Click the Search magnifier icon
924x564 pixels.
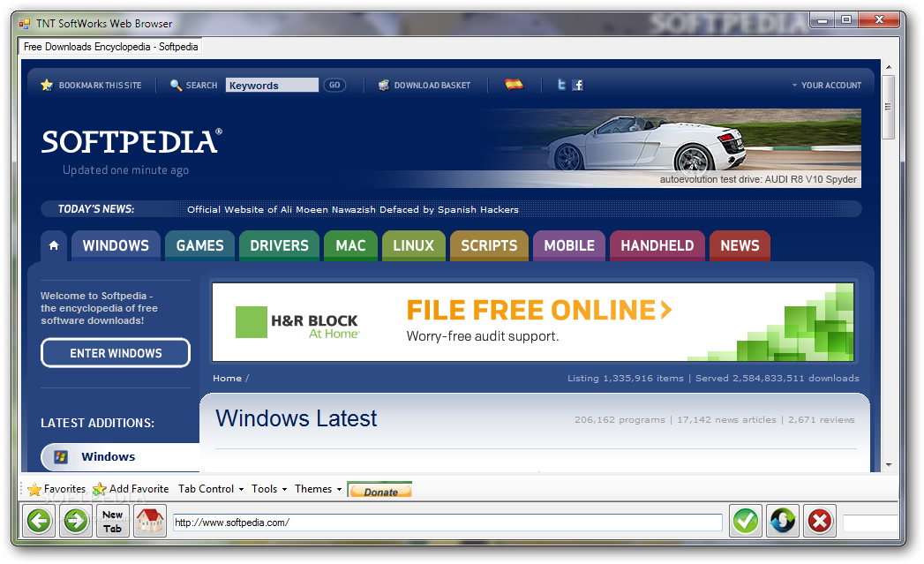pyautogui.click(x=176, y=86)
